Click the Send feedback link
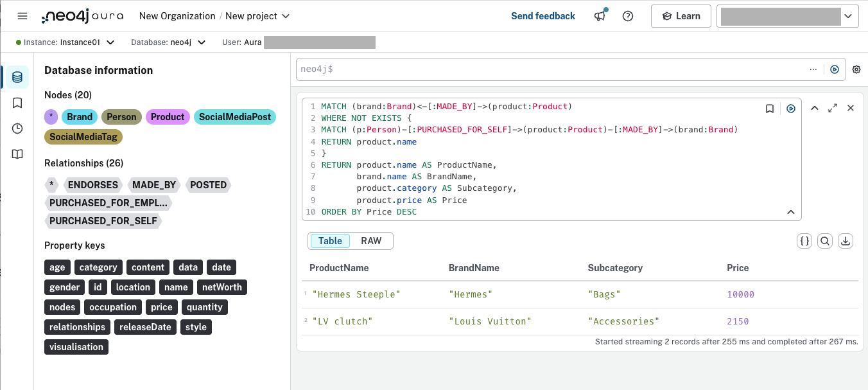 542,16
